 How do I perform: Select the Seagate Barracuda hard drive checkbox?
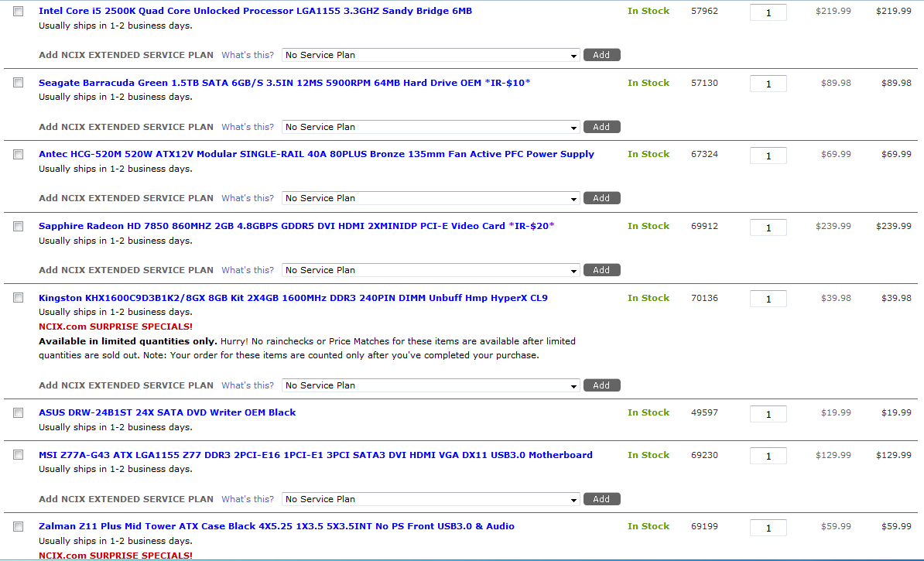19,83
